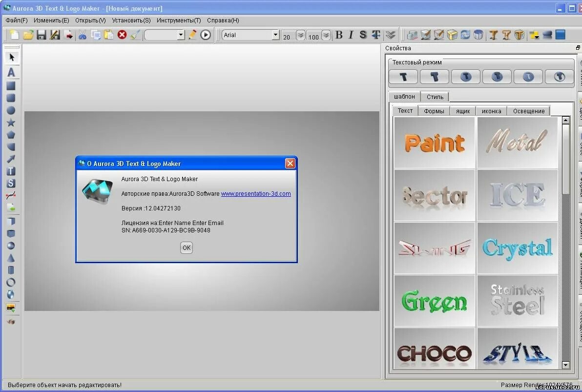
Task: Delete object with the red X toolbar icon
Action: [x=122, y=35]
